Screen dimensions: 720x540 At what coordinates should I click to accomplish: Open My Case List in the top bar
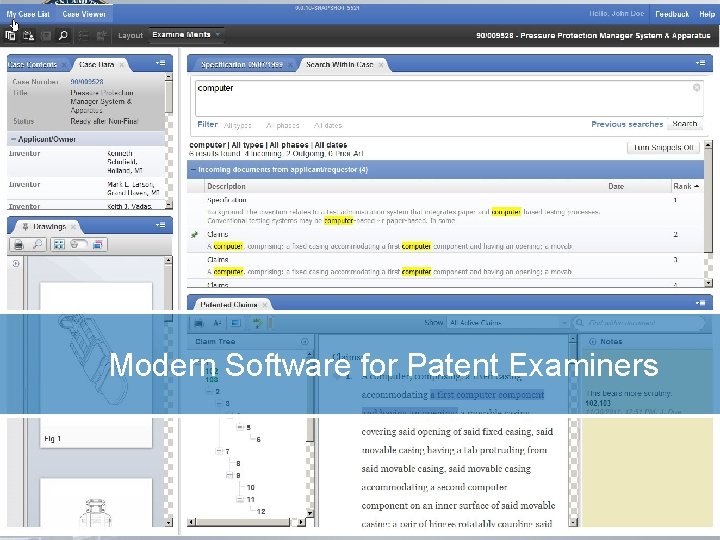coord(28,14)
